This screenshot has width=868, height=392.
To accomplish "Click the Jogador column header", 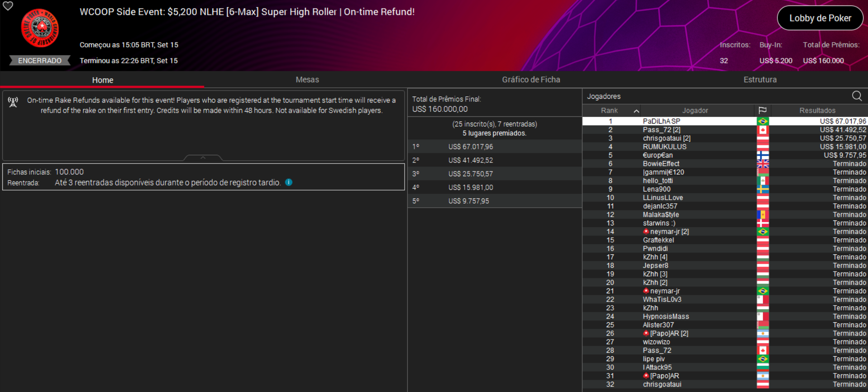I will [695, 110].
